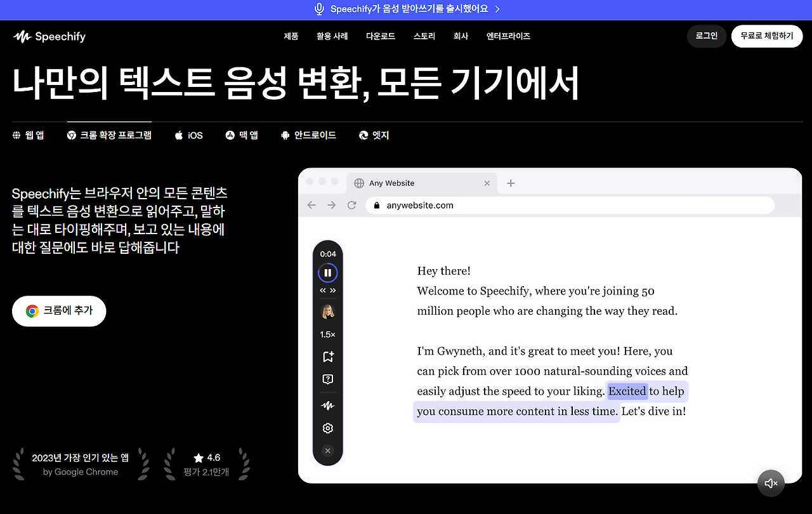Open the 회사 navigation menu
Viewport: 812px width, 514px height.
(461, 36)
